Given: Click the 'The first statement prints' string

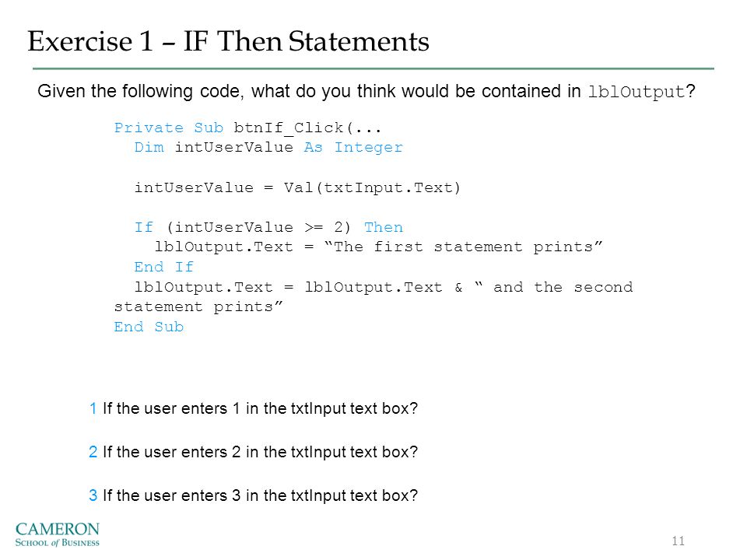Looking at the screenshot, I should click(x=464, y=247).
